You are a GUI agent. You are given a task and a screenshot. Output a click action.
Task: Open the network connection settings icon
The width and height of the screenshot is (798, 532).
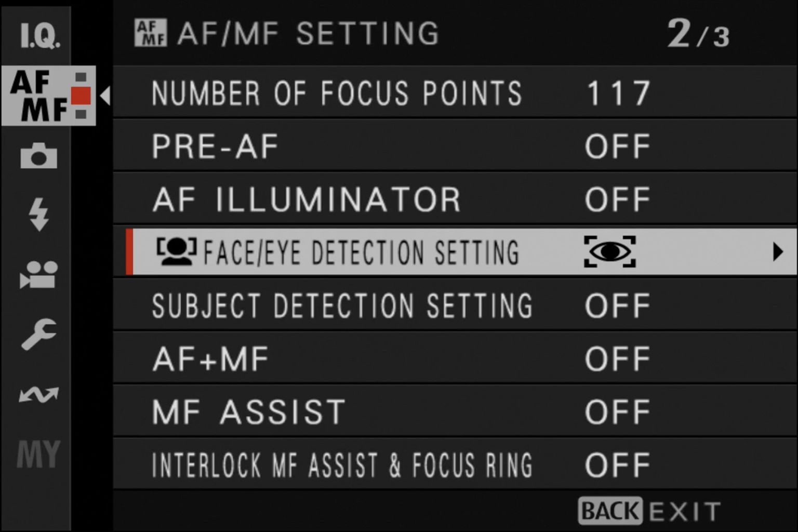pyautogui.click(x=38, y=395)
